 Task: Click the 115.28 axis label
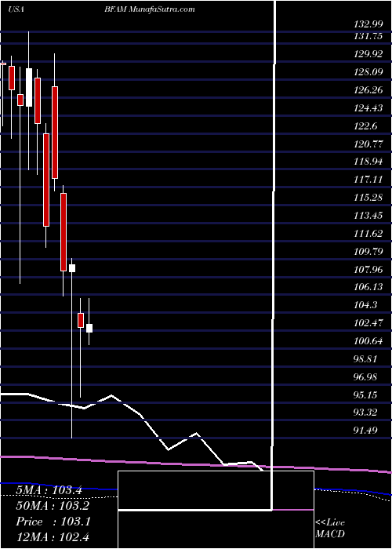click(x=368, y=198)
